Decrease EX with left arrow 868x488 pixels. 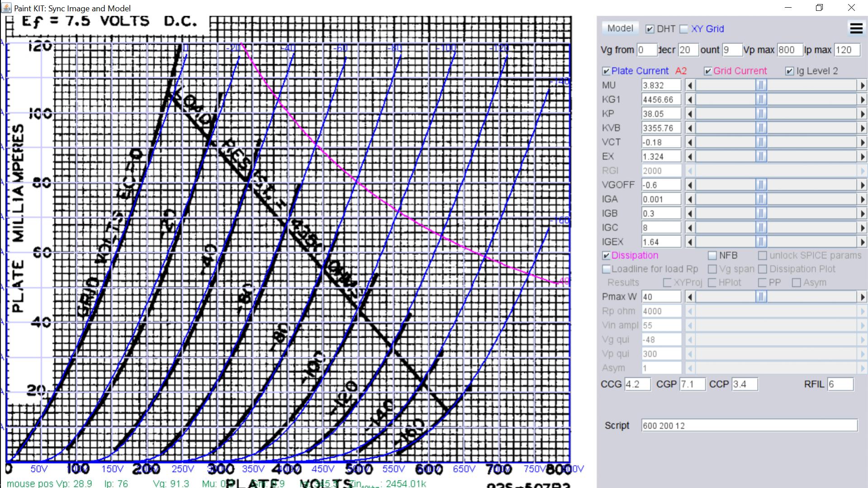point(690,156)
